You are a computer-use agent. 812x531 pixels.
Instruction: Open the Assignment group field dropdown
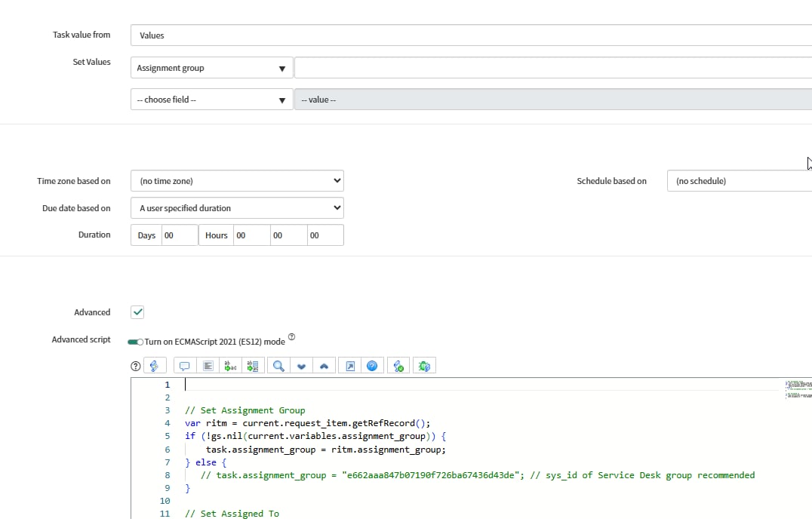click(x=211, y=68)
